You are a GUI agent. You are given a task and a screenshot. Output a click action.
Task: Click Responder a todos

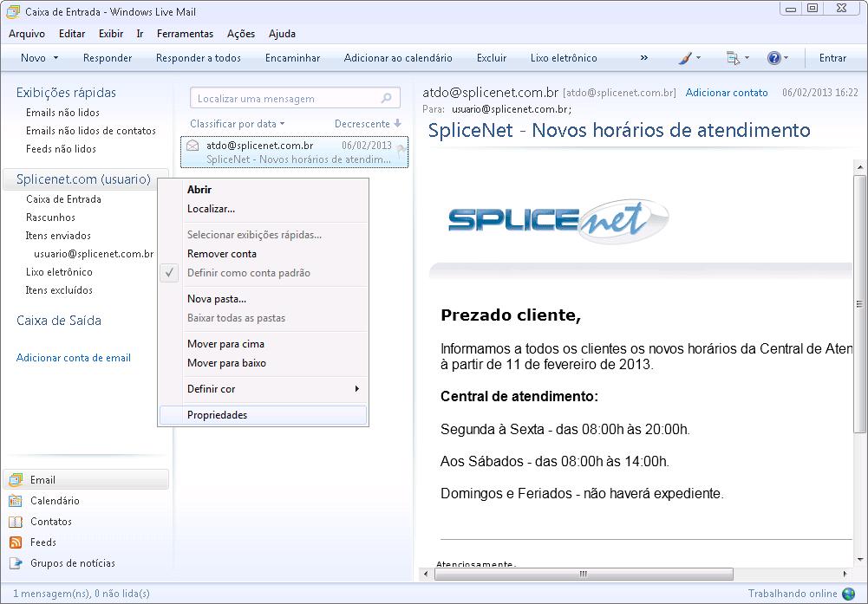point(199,58)
